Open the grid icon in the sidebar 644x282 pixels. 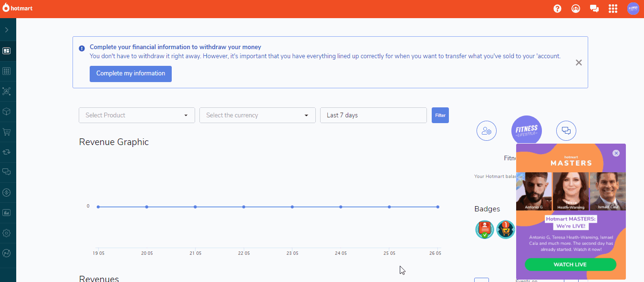pyautogui.click(x=7, y=71)
